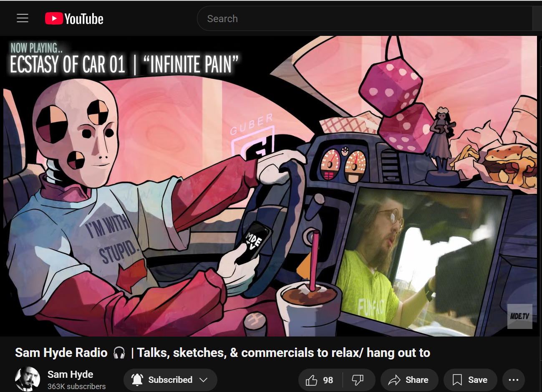Click the MDE.TV watermark in video corner

tap(519, 316)
